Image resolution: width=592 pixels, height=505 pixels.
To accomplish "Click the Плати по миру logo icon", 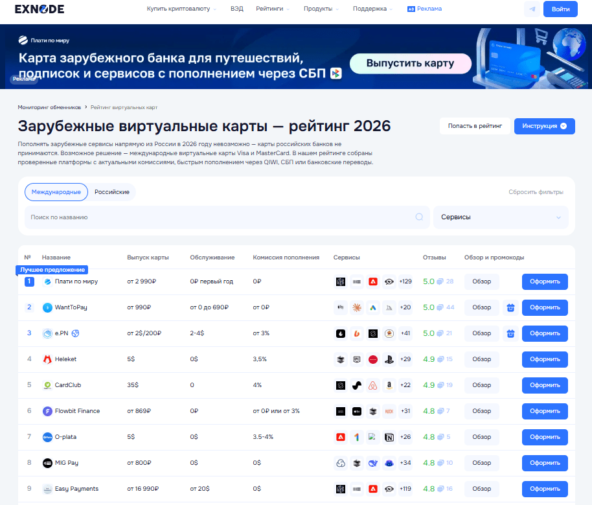I will click(x=48, y=282).
